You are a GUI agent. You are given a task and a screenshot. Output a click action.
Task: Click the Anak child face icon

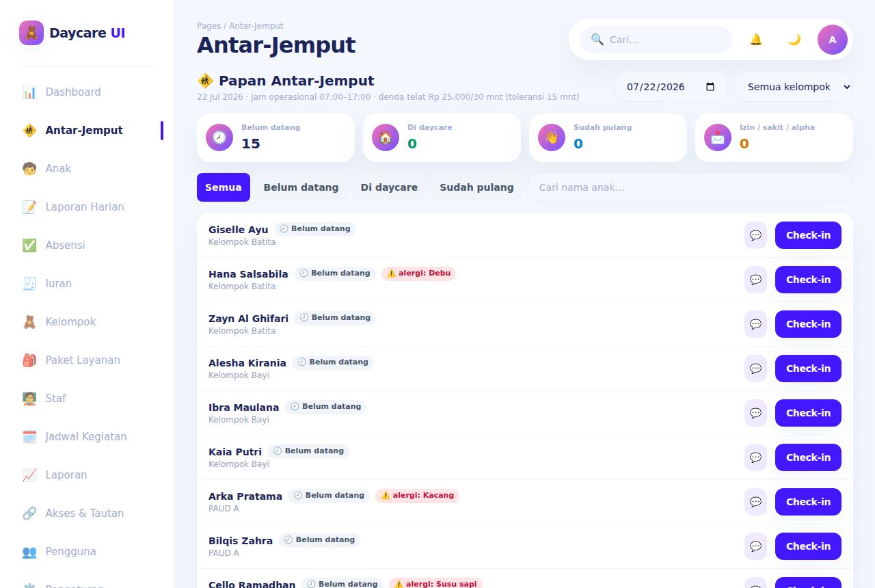[x=29, y=169]
